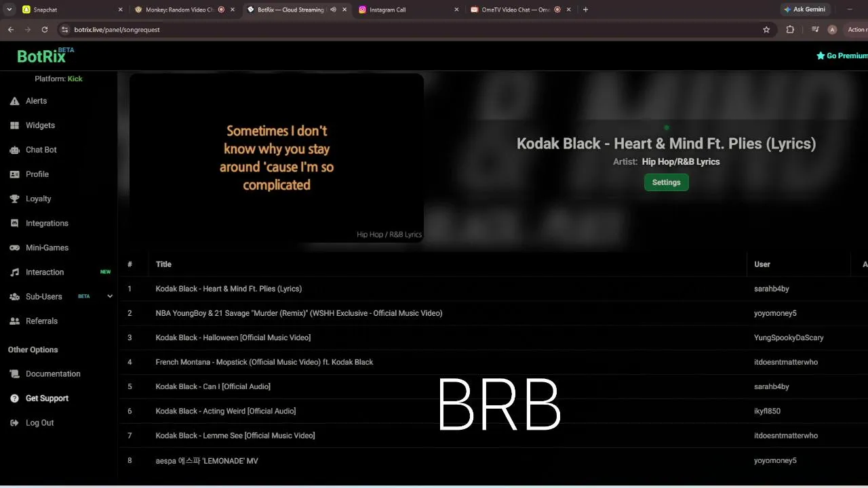Open a new browser tab with plus
Screen dimensions: 868x488
point(585,9)
